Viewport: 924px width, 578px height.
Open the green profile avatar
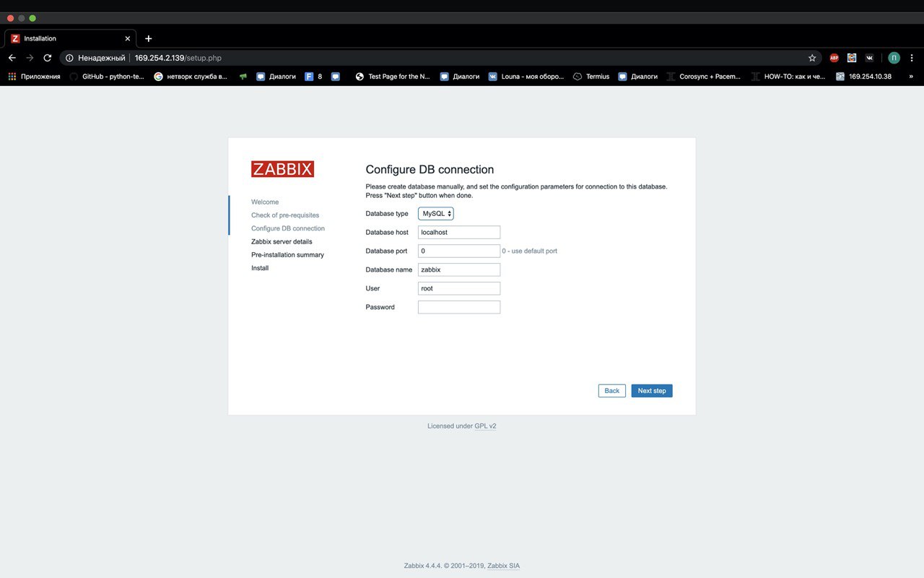(894, 58)
